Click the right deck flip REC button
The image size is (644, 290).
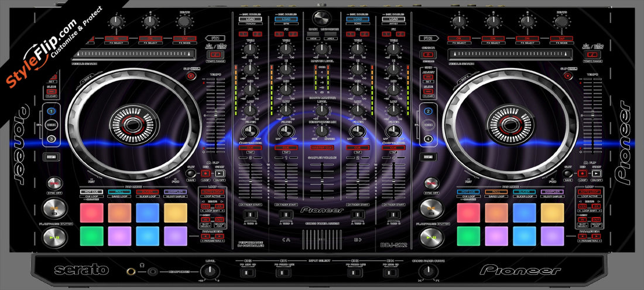[x=583, y=174]
